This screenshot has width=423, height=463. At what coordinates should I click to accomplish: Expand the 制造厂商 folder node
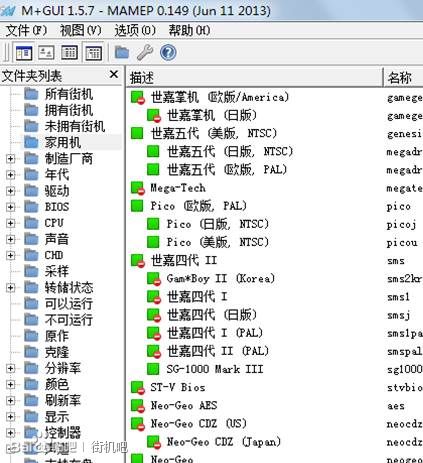10,159
